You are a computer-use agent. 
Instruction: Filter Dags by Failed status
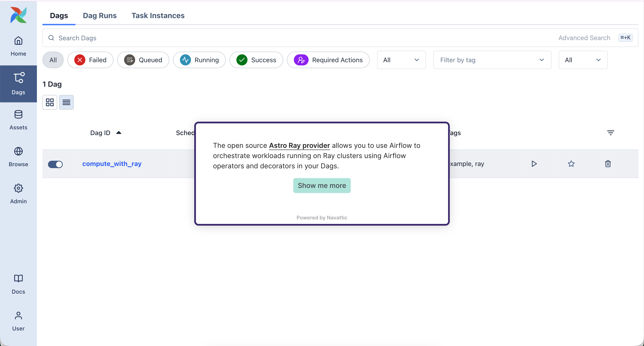point(90,60)
